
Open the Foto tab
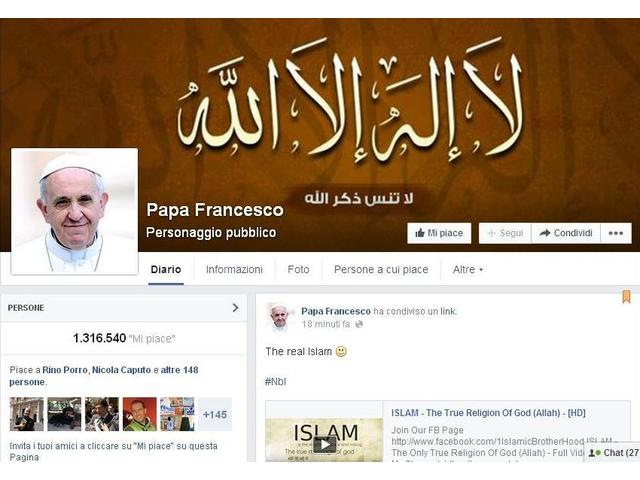pos(298,269)
